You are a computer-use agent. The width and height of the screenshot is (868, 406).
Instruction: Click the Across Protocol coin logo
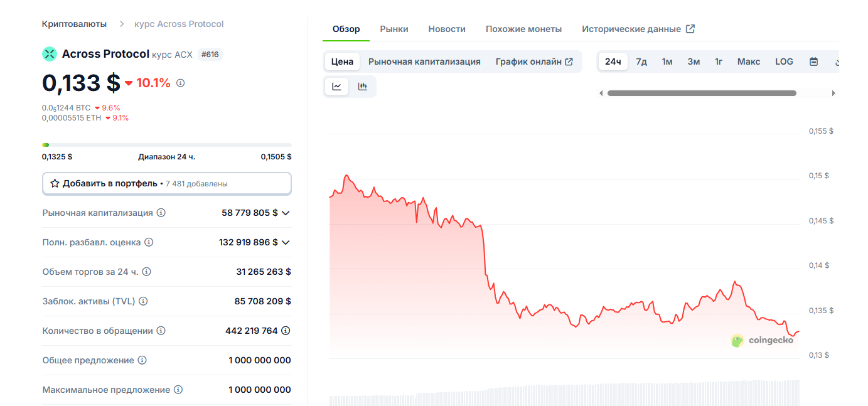[x=49, y=54]
